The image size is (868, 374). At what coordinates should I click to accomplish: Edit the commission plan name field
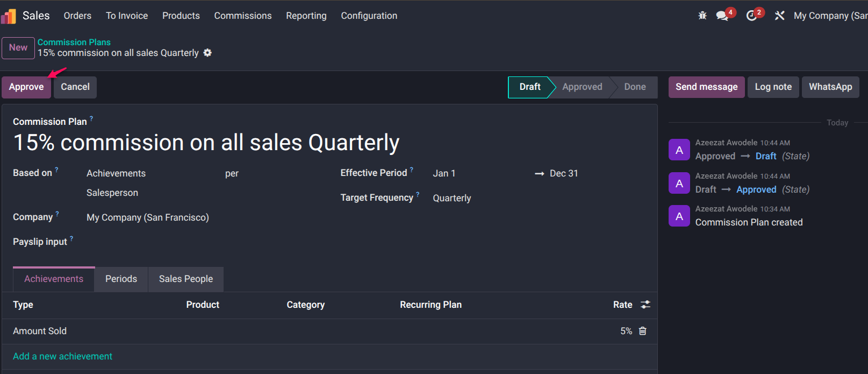pyautogui.click(x=206, y=143)
